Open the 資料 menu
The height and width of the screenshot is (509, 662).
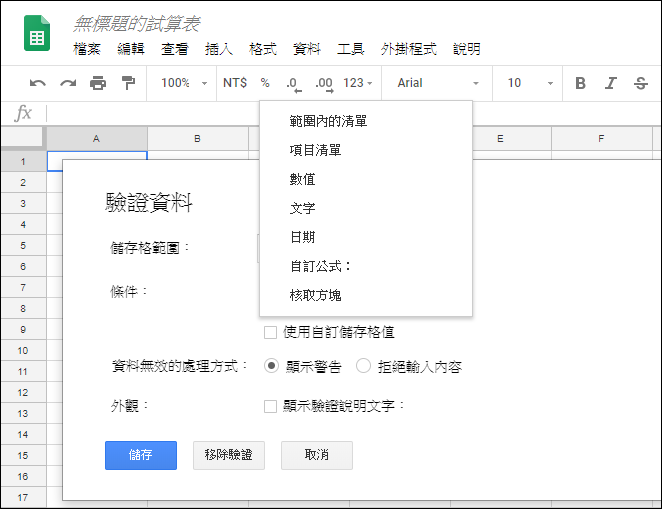click(307, 49)
